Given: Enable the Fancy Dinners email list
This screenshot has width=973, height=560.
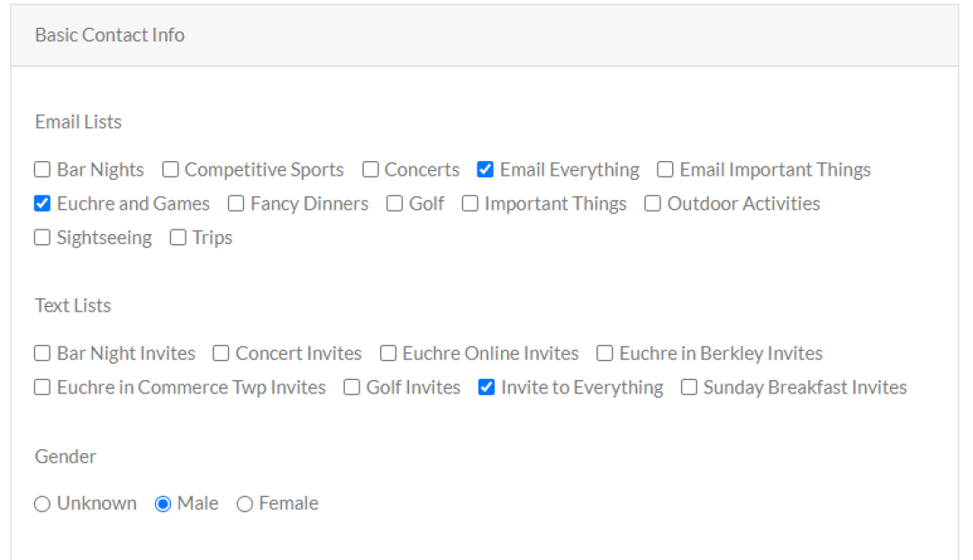Looking at the screenshot, I should pyautogui.click(x=235, y=203).
